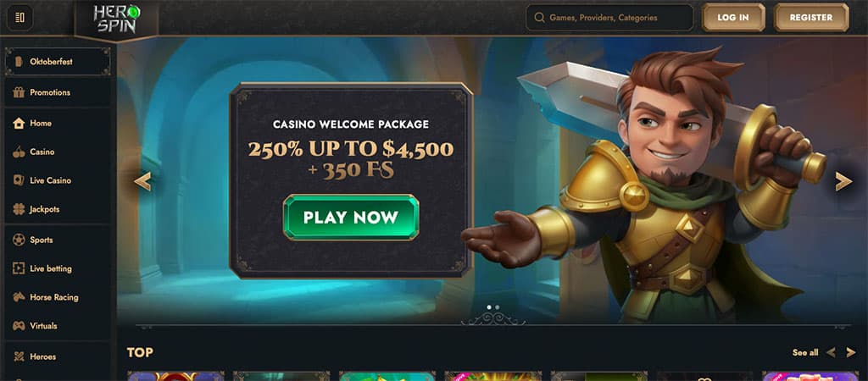Focus the Games, Providers, Categories search

tap(609, 18)
